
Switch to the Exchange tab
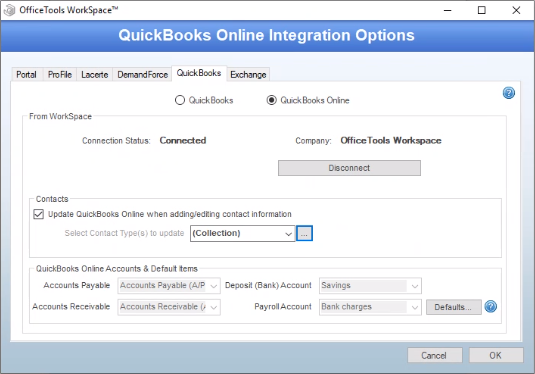pyautogui.click(x=248, y=74)
